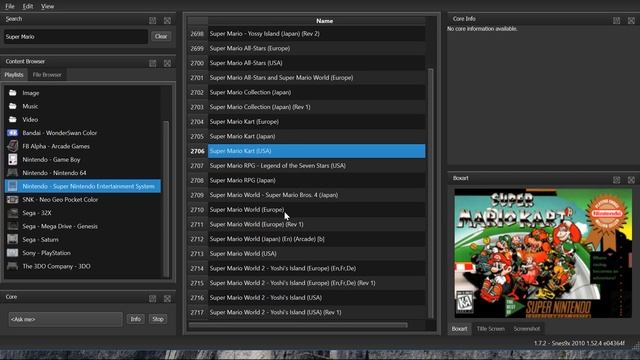Clear the search text with Clear button
Viewport: 640px width, 360px height.
coord(161,36)
